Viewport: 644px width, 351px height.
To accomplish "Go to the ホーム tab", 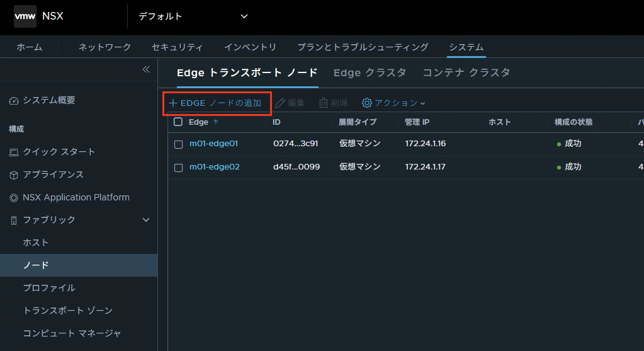I will click(x=29, y=47).
